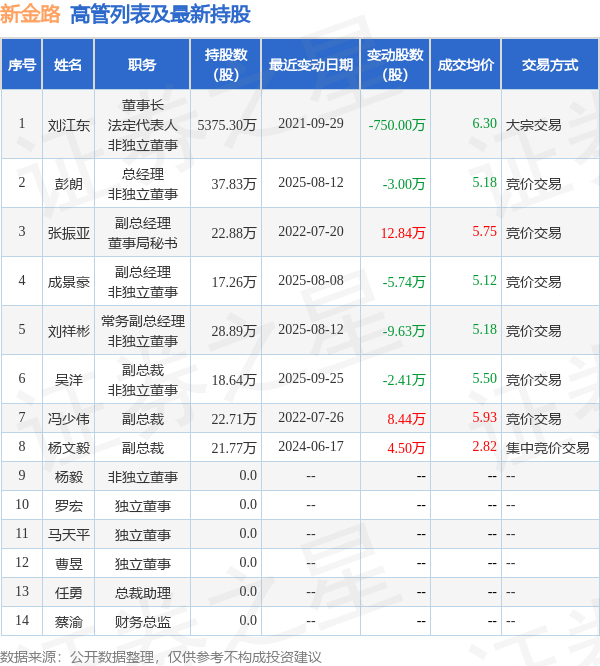Click the date 2022-07-26
The width and height of the screenshot is (600, 666).
tap(311, 418)
